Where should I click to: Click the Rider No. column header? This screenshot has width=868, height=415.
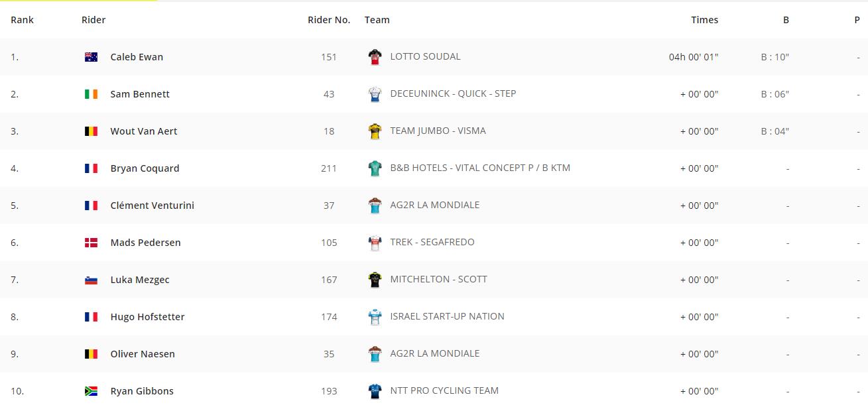point(329,20)
